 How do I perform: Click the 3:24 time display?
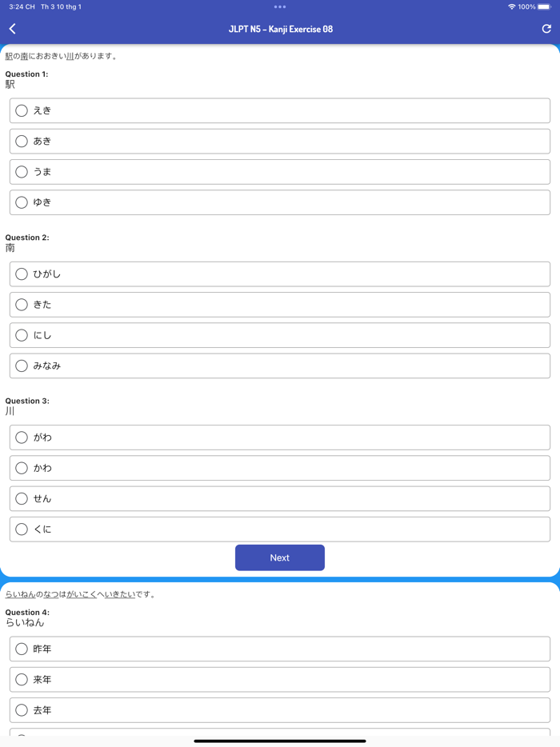pos(17,7)
